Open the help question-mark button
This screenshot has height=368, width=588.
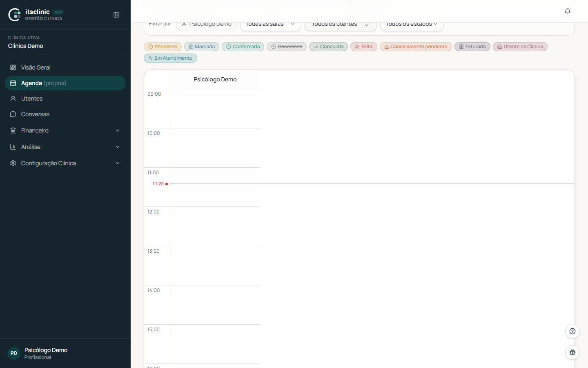tap(572, 331)
